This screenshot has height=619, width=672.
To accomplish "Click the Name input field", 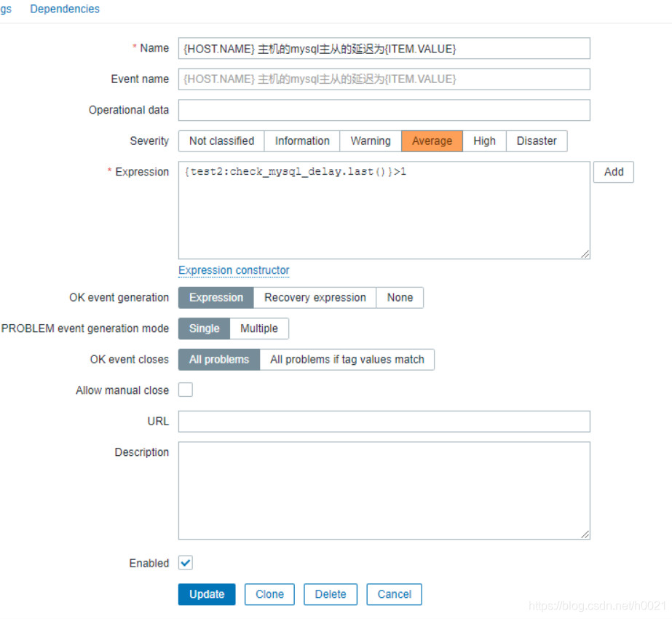I will (384, 49).
